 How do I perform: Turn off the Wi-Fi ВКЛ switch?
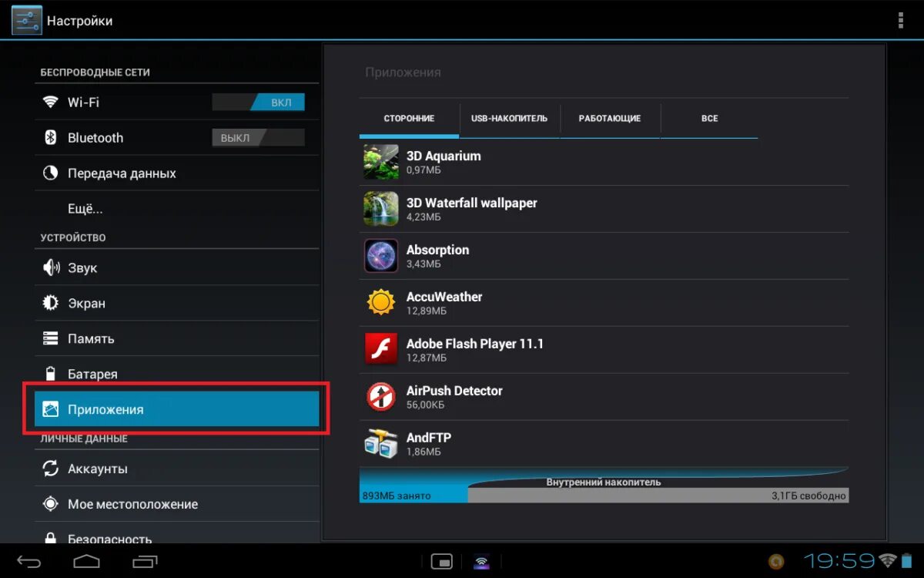point(259,102)
